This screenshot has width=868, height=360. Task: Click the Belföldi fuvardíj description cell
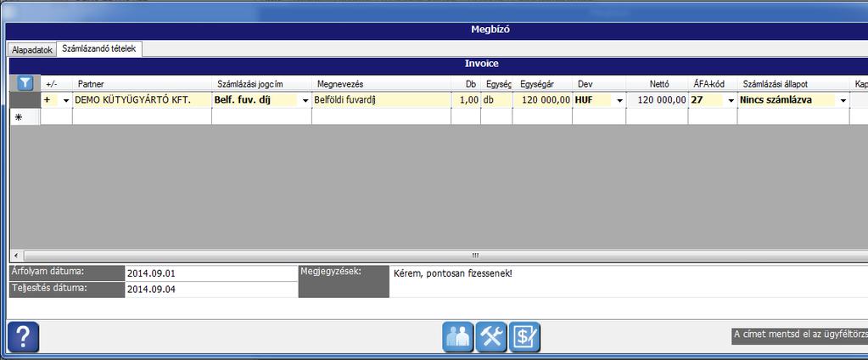pyautogui.click(x=381, y=100)
